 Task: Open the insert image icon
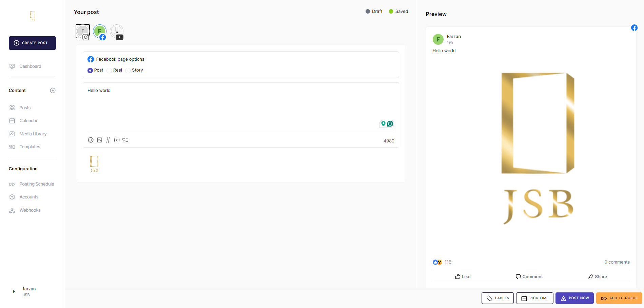pos(99,140)
